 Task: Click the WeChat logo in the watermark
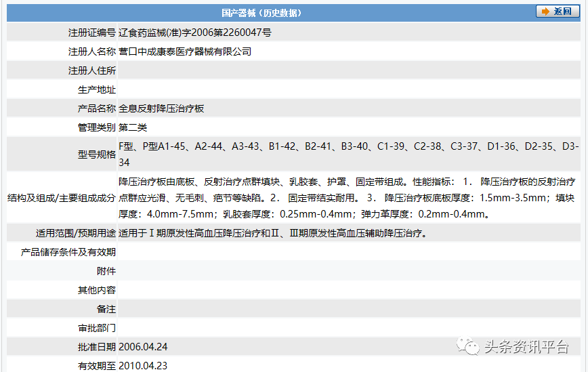[x=469, y=346]
